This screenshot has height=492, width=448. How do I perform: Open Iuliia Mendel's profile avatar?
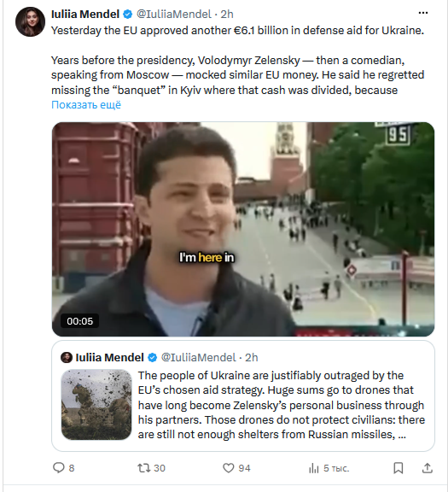pyautogui.click(x=30, y=21)
